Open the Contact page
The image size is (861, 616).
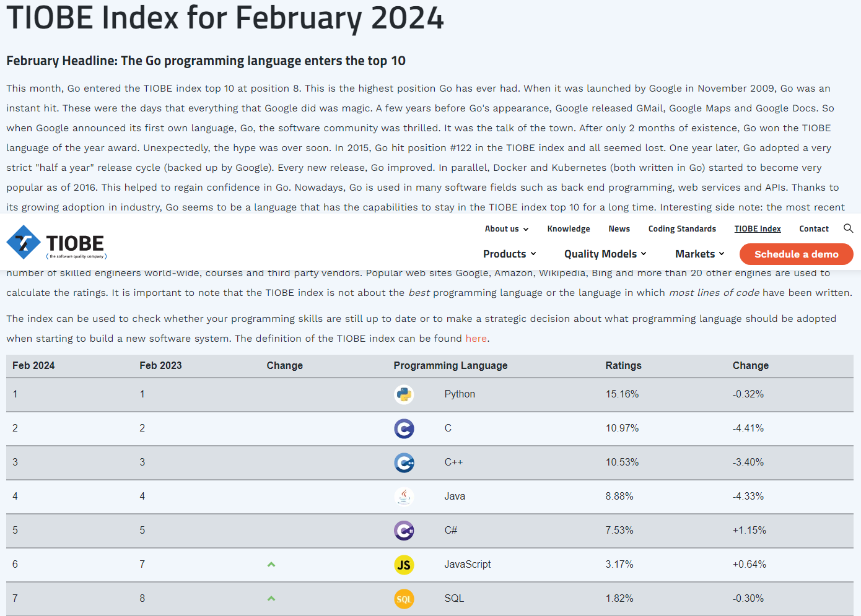[814, 229]
